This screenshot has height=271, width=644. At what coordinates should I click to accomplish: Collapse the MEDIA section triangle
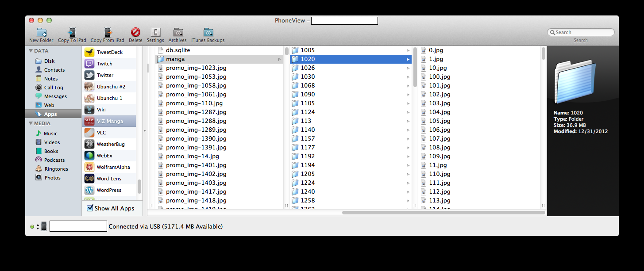click(x=31, y=123)
